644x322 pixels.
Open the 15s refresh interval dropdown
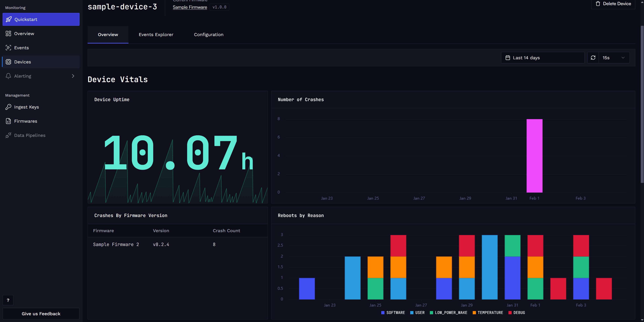[614, 58]
